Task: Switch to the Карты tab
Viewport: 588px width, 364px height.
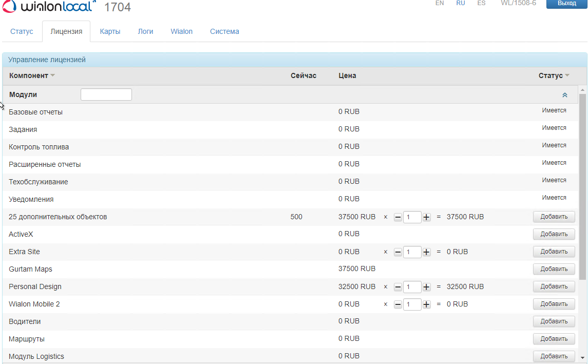Action: point(110,31)
